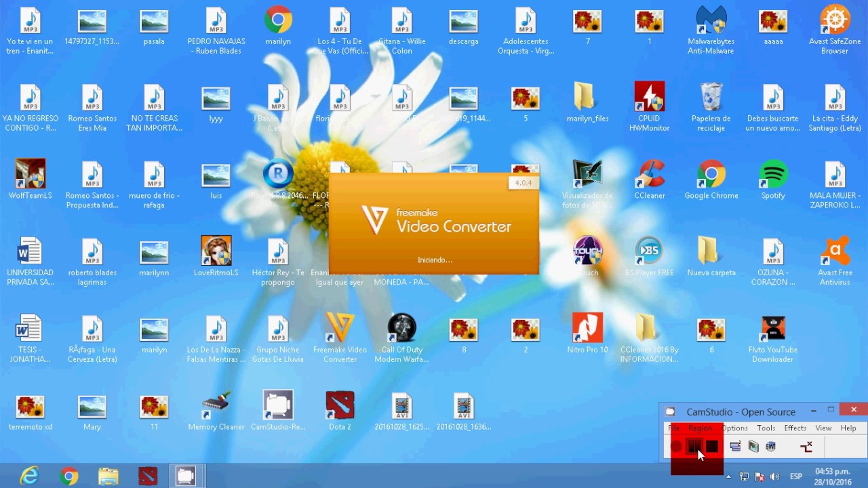Select BS.Player FREE desktop icon
This screenshot has height=488, width=868.
(649, 257)
